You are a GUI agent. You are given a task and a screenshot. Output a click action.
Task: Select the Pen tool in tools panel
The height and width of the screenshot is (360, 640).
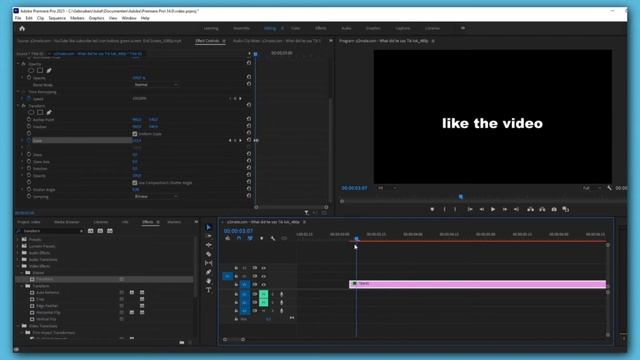coord(209,272)
